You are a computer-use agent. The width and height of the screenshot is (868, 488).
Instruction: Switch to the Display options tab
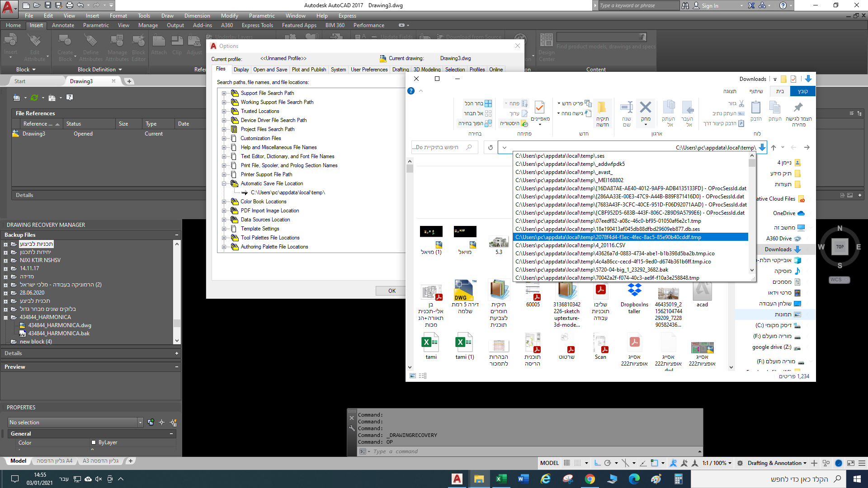(241, 70)
